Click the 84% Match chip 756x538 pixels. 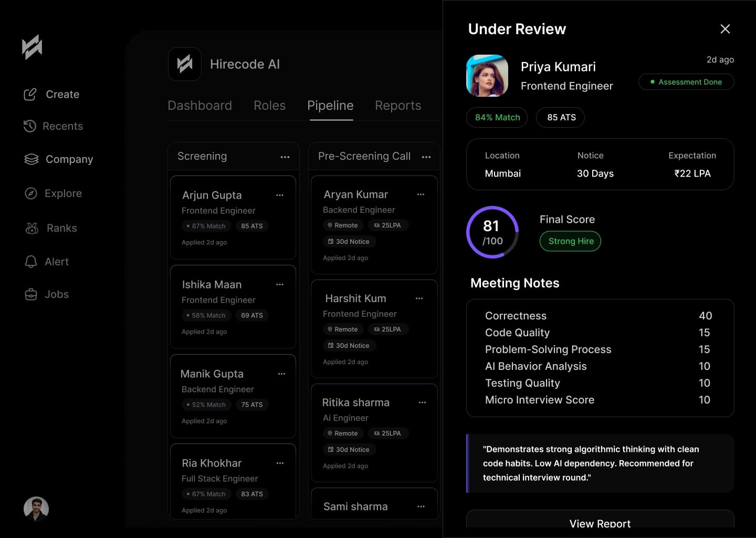pyautogui.click(x=497, y=117)
